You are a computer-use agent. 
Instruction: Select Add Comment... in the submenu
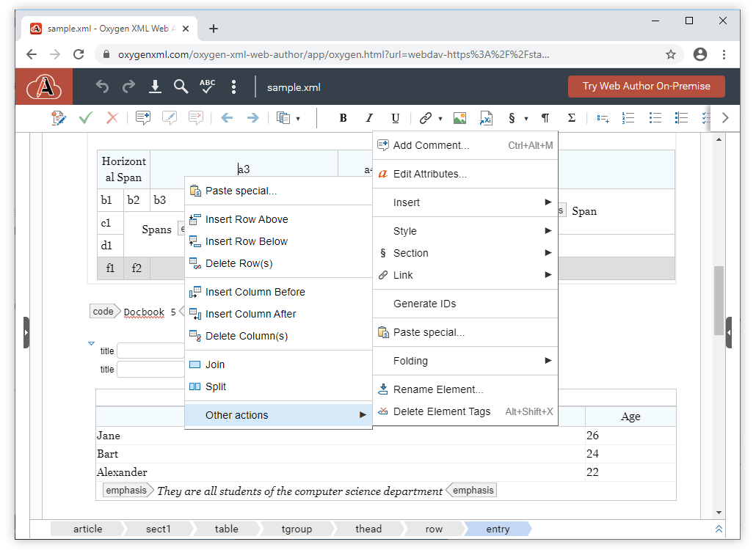tap(465, 145)
